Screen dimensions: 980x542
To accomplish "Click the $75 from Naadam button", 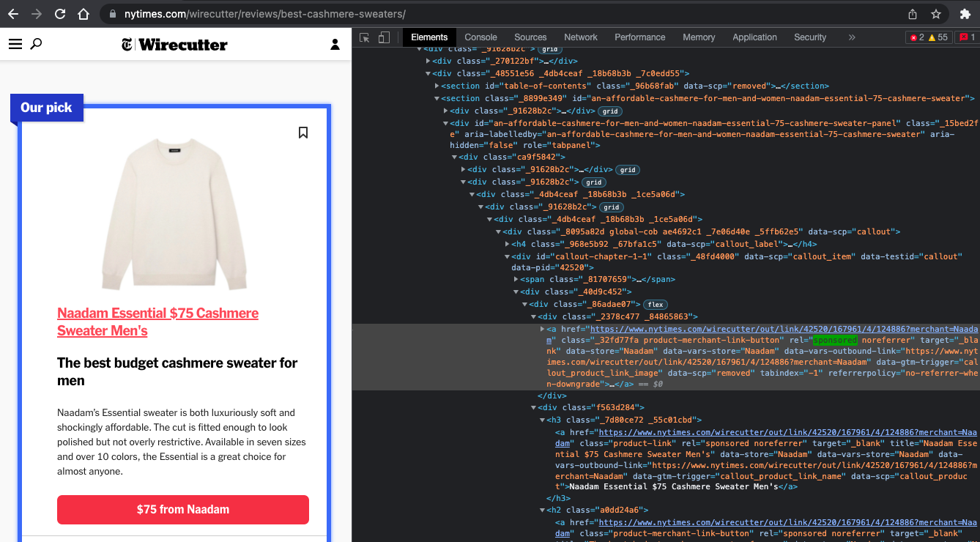I will pos(182,510).
